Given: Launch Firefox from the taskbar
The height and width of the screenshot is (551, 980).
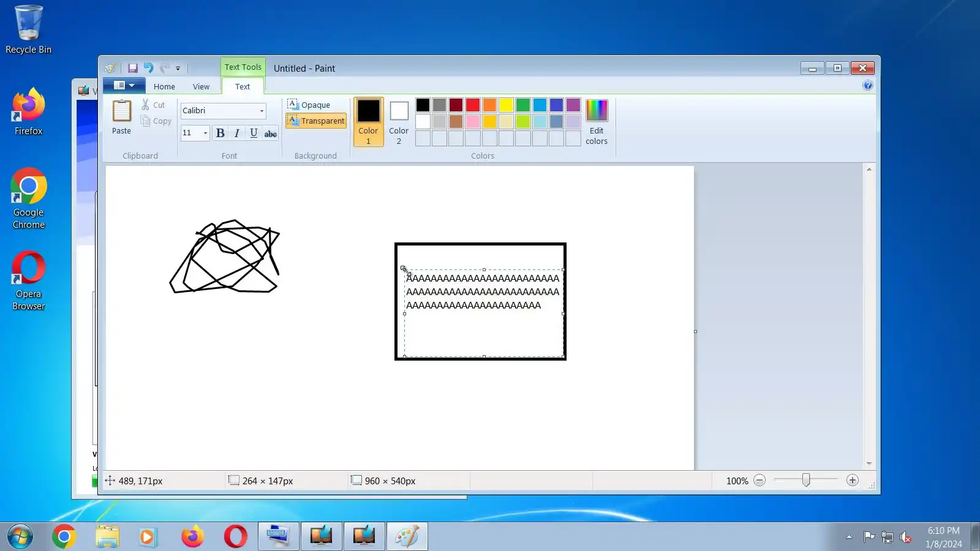Looking at the screenshot, I should 192,537.
